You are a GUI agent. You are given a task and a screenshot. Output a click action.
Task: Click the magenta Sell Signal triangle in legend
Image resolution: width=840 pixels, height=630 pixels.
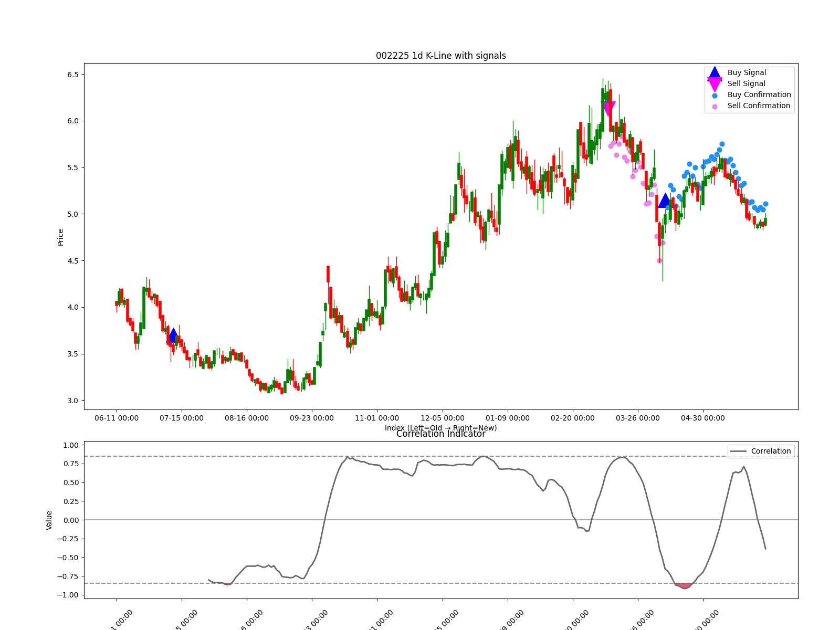[715, 85]
